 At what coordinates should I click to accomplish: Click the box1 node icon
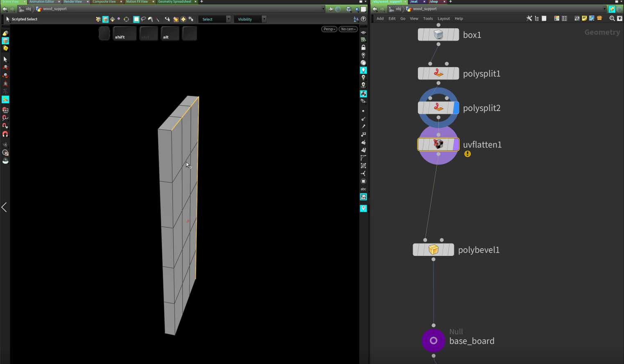438,35
